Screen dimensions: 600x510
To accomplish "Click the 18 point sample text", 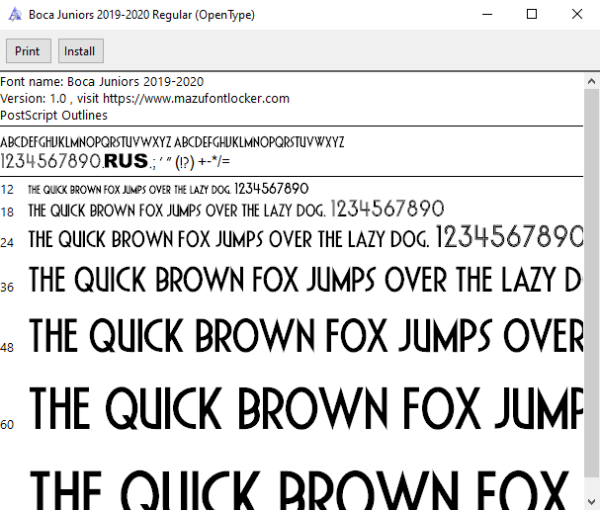I will pyautogui.click(x=236, y=210).
